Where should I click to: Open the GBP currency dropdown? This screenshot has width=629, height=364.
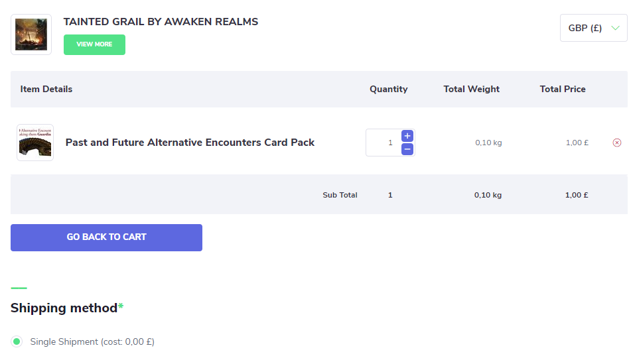(x=594, y=28)
